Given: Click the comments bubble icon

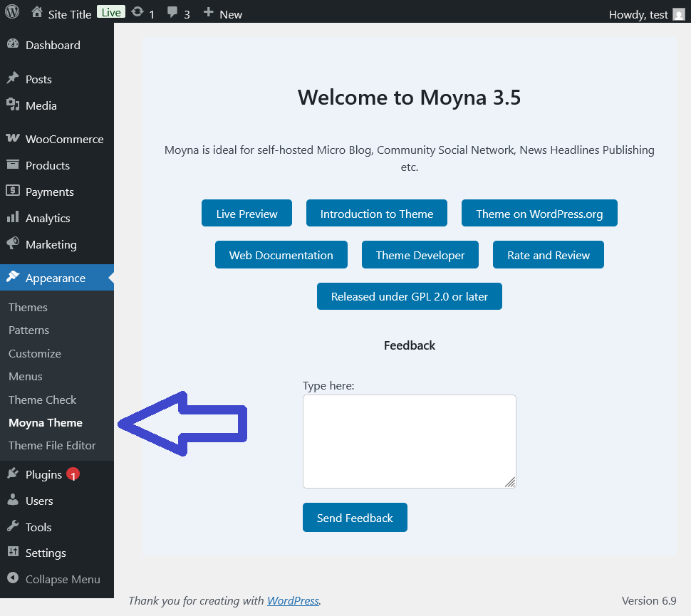Looking at the screenshot, I should 172,12.
